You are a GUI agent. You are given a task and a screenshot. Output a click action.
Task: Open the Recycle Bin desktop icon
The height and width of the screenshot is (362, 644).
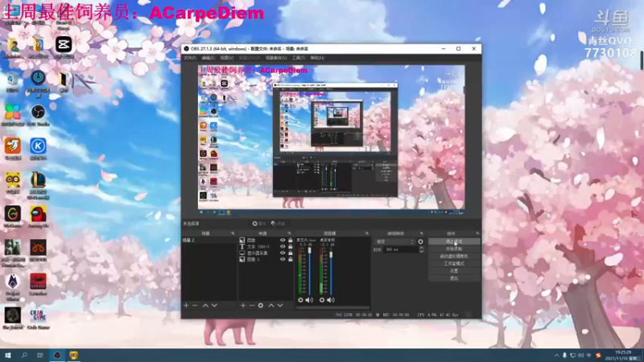click(12, 81)
